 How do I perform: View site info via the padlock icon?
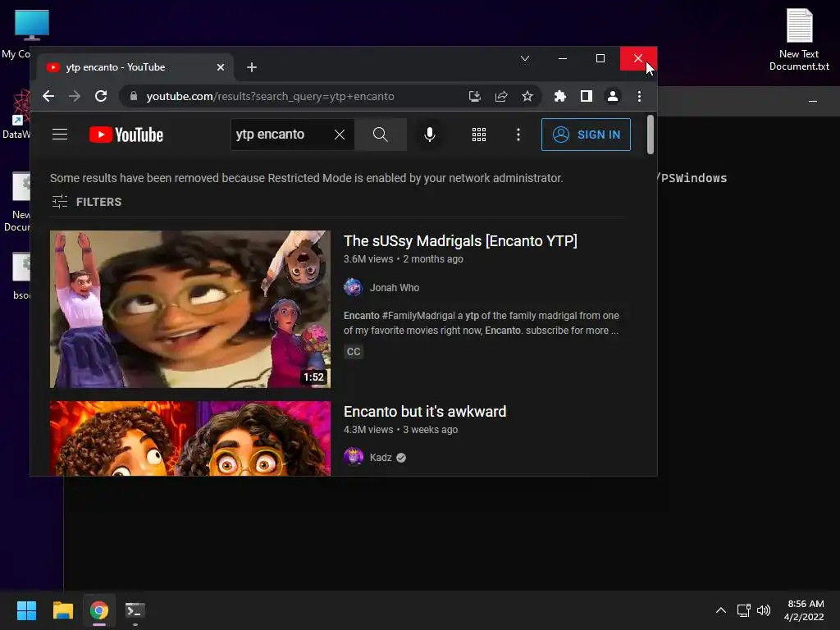coord(134,97)
